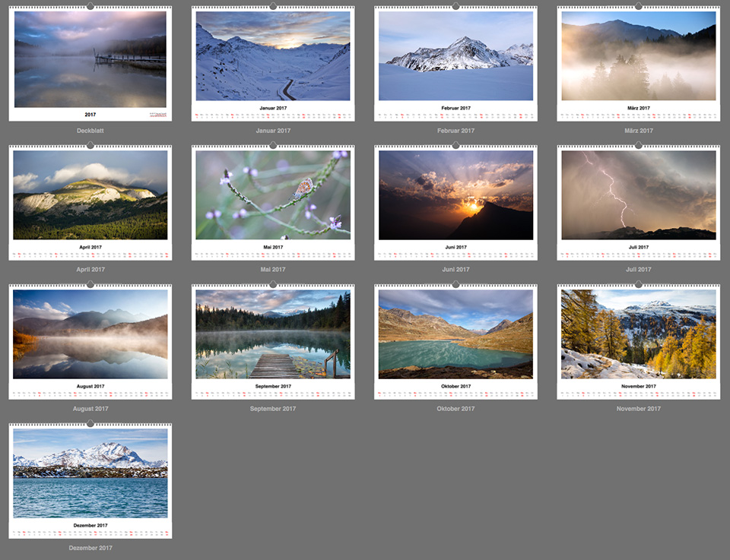Select the Dezember 2017 blue lake page
This screenshot has height=560, width=730.
[x=90, y=474]
